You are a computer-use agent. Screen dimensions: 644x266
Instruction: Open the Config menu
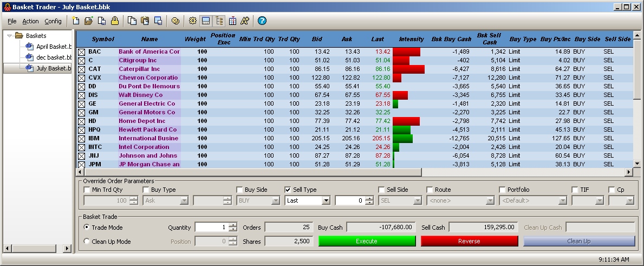53,21
